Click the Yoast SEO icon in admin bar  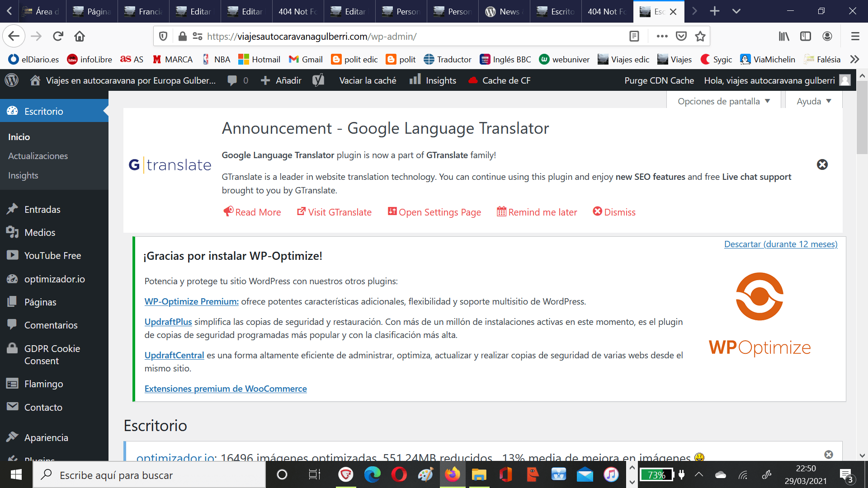318,80
